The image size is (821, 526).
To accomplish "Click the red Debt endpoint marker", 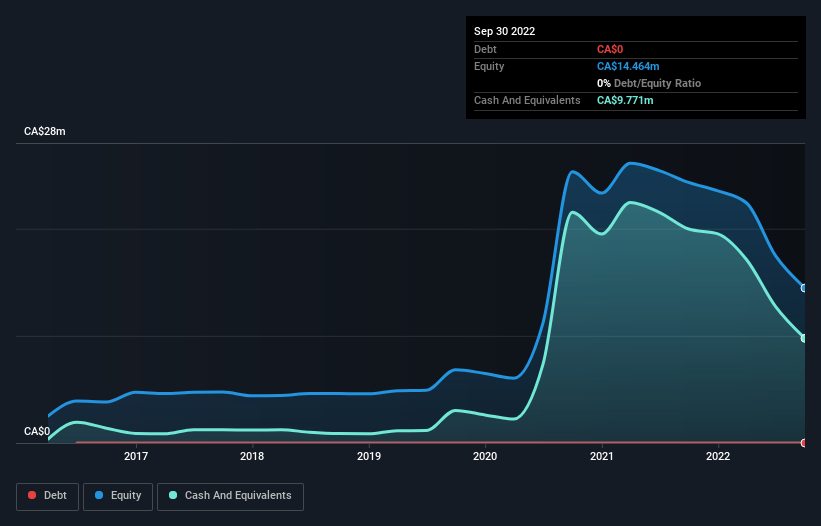I will point(804,443).
